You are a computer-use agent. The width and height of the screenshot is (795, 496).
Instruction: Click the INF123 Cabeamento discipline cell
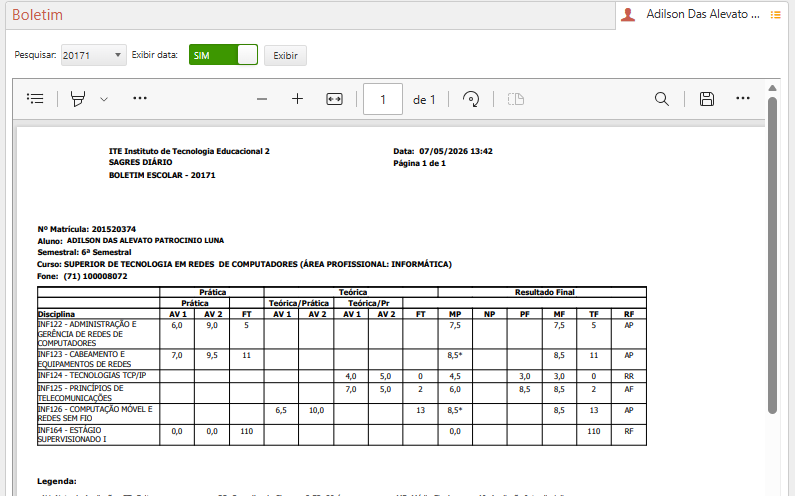pos(98,359)
